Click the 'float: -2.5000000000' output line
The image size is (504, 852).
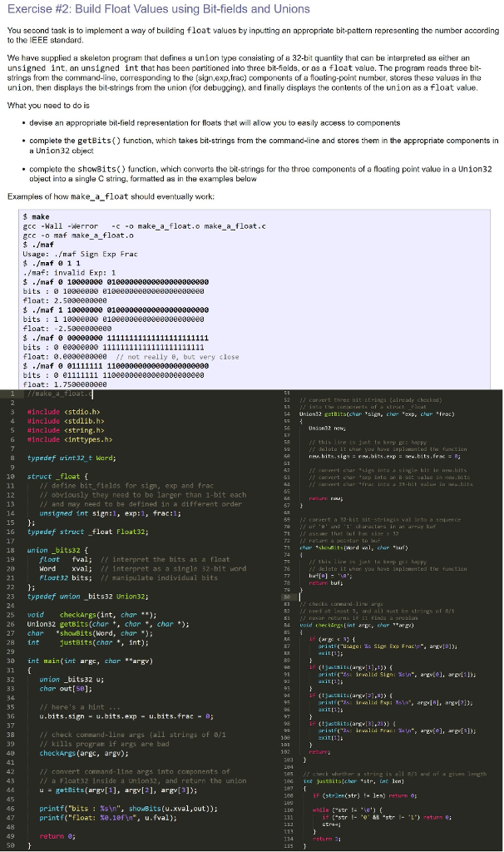pos(67,329)
